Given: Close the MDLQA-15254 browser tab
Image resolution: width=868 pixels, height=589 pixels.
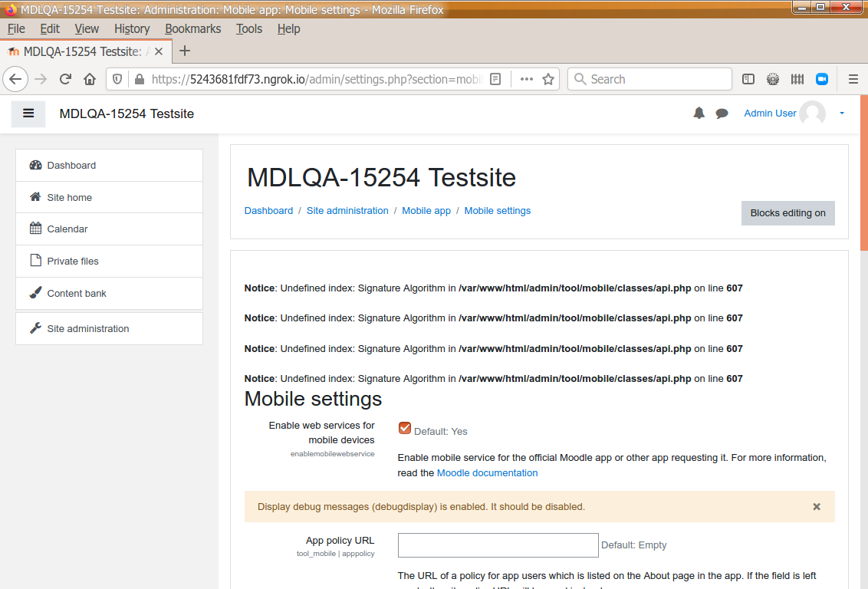Looking at the screenshot, I should click(x=159, y=51).
